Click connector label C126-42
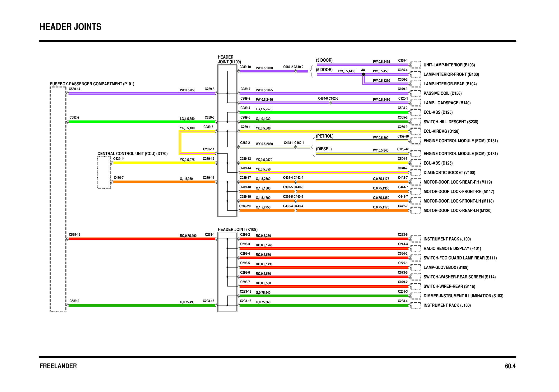The image size is (559, 392). pos(403,149)
